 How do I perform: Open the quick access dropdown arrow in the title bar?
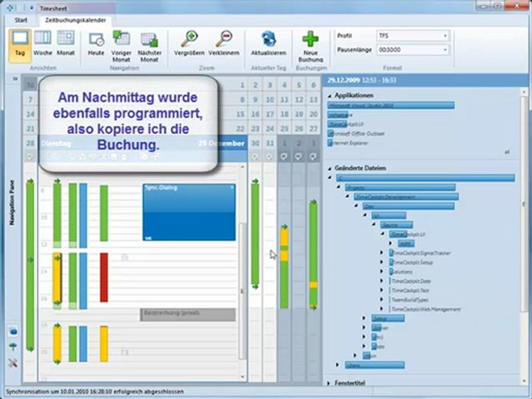tap(32, 8)
